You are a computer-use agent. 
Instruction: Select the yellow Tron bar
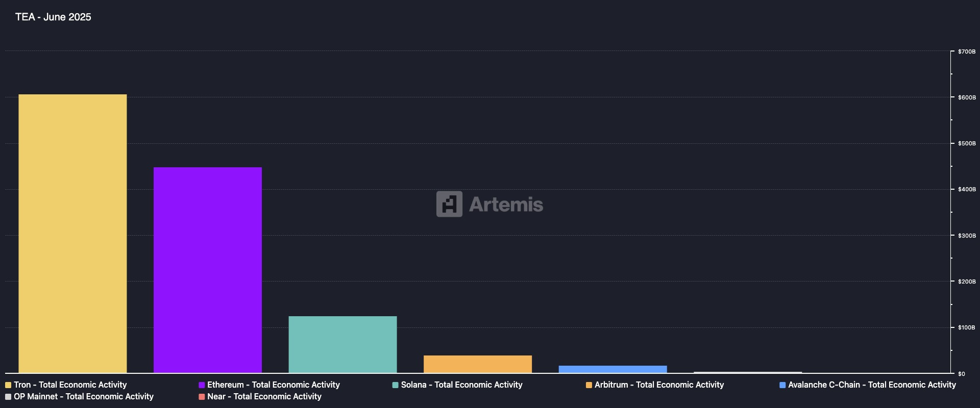72,234
